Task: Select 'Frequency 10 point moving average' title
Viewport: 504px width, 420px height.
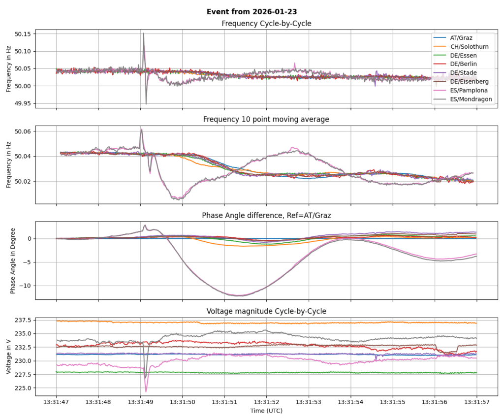Action: [266, 120]
